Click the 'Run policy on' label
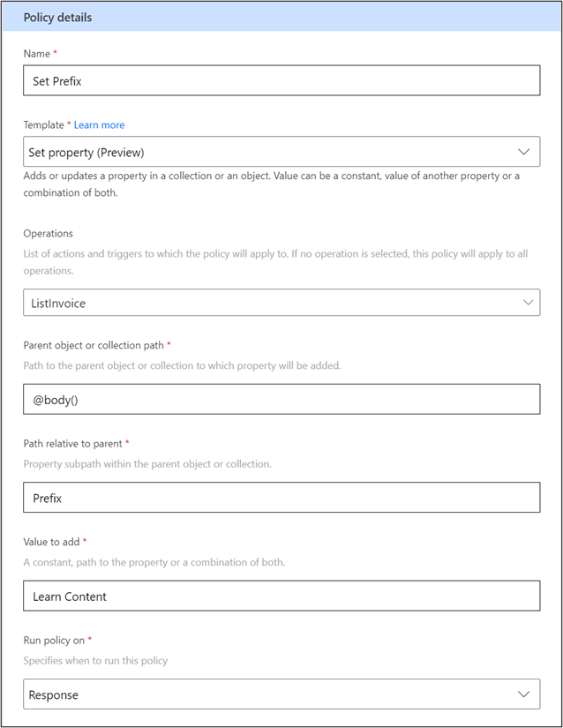 [54, 641]
